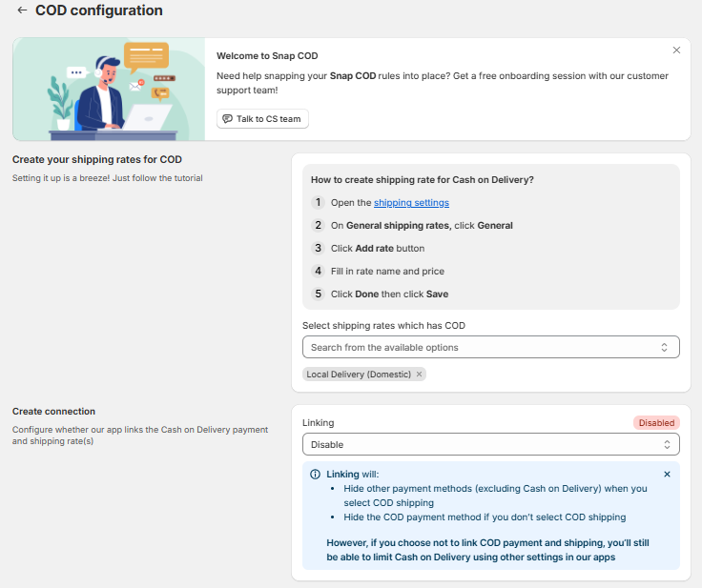Click the COD configuration page title
The image size is (702, 588).
[99, 10]
